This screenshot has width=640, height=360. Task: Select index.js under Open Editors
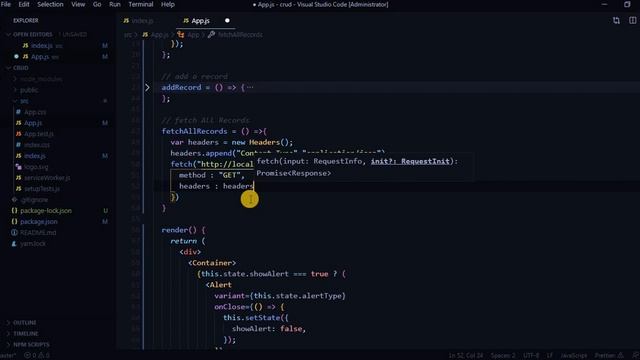tap(42, 46)
